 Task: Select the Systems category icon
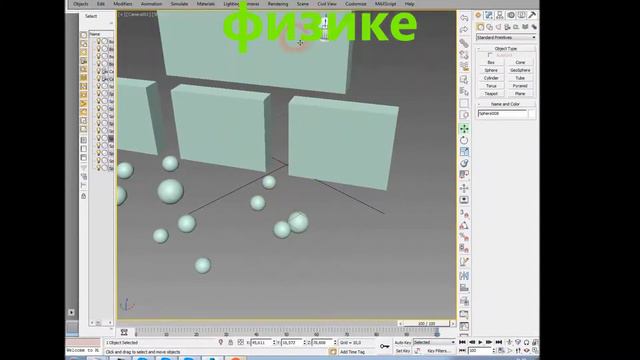pyautogui.click(x=533, y=27)
